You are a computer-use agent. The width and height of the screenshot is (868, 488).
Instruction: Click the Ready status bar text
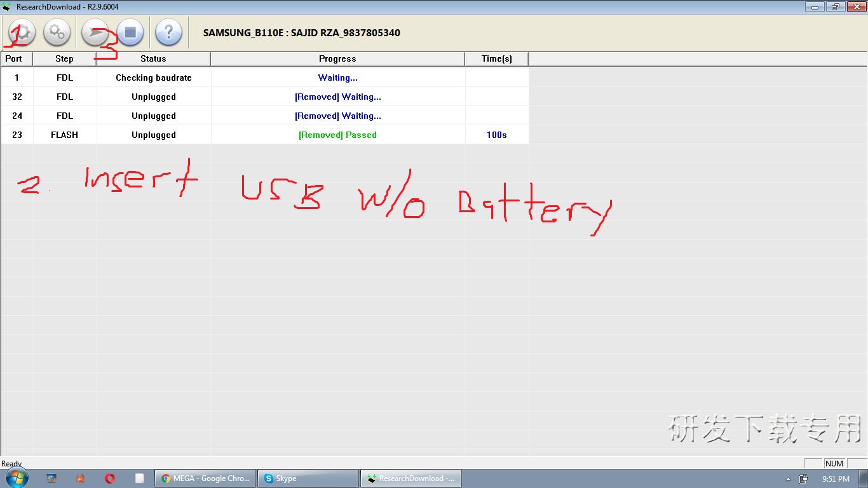11,464
